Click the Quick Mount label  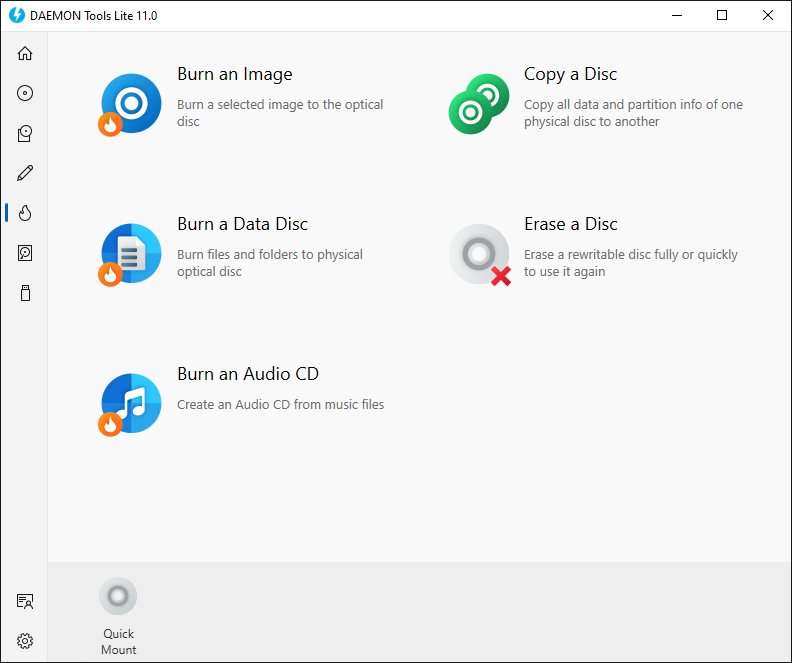[x=118, y=641]
